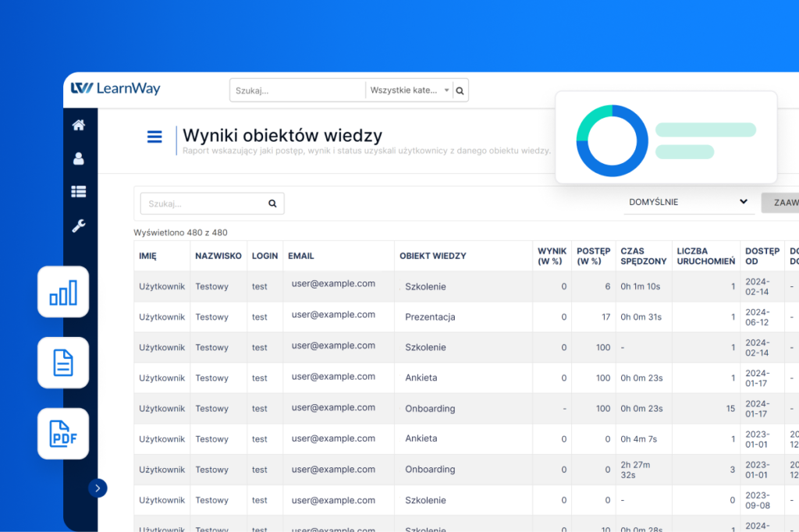Select the list view sidebar icon
799x532 pixels.
pos(79,192)
